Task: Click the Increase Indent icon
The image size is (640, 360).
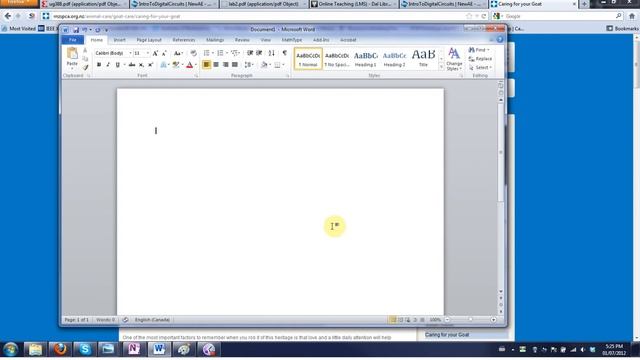Action: 259,53
